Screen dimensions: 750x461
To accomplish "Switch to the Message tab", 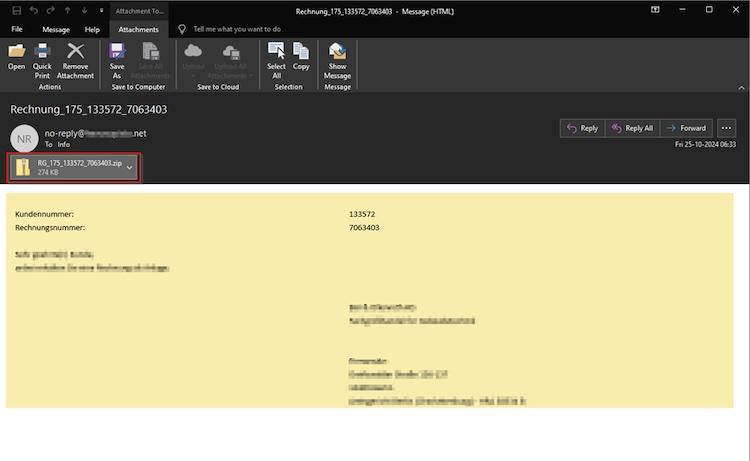I will tap(56, 30).
